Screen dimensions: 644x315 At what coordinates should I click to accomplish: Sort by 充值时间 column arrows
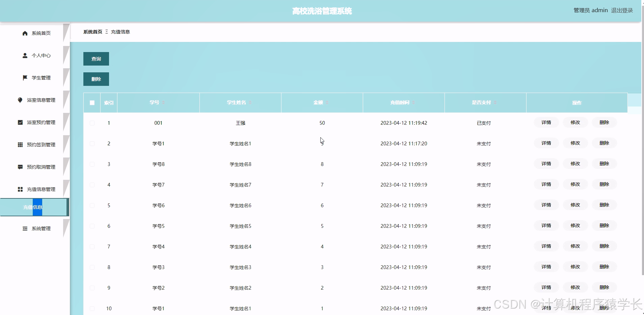pyautogui.click(x=413, y=102)
